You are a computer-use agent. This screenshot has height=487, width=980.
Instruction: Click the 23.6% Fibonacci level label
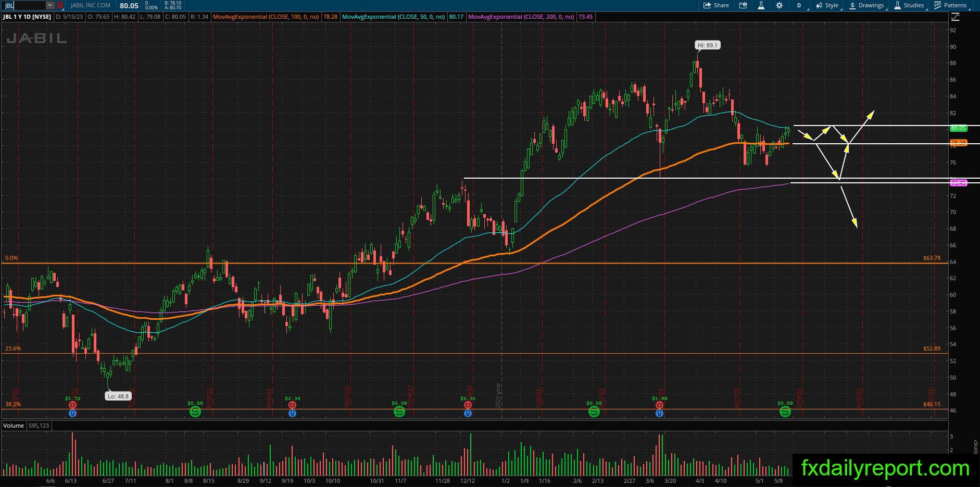click(13, 348)
